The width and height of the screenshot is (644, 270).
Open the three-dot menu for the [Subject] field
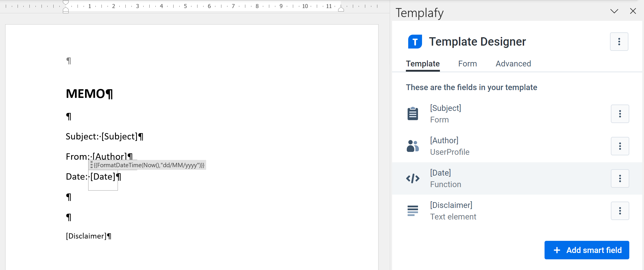(620, 113)
